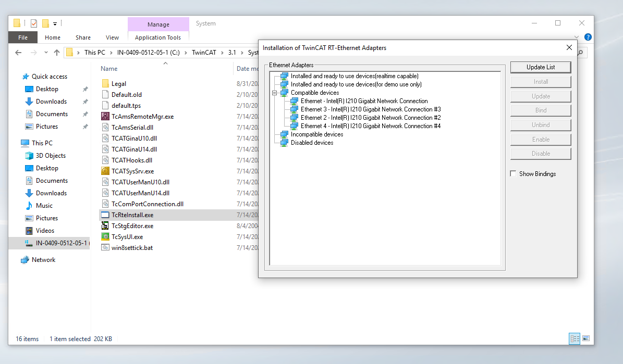Switch to the Home ribbon tab
Image resolution: width=623 pixels, height=364 pixels.
pos(53,37)
